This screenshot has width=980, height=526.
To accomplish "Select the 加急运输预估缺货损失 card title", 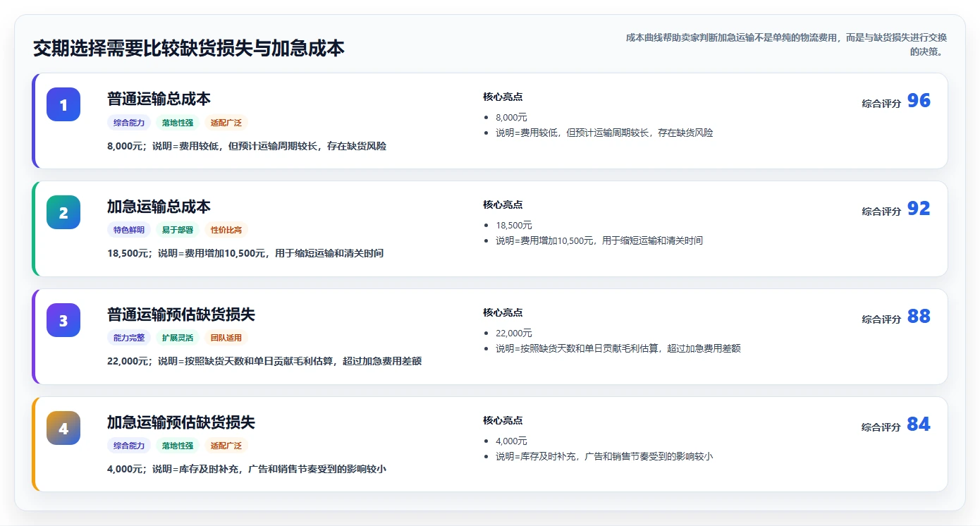I will [x=181, y=422].
